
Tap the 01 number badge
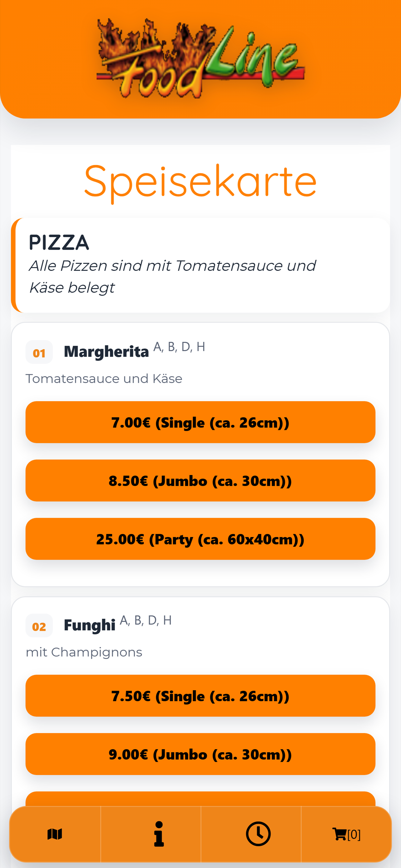[x=39, y=352]
